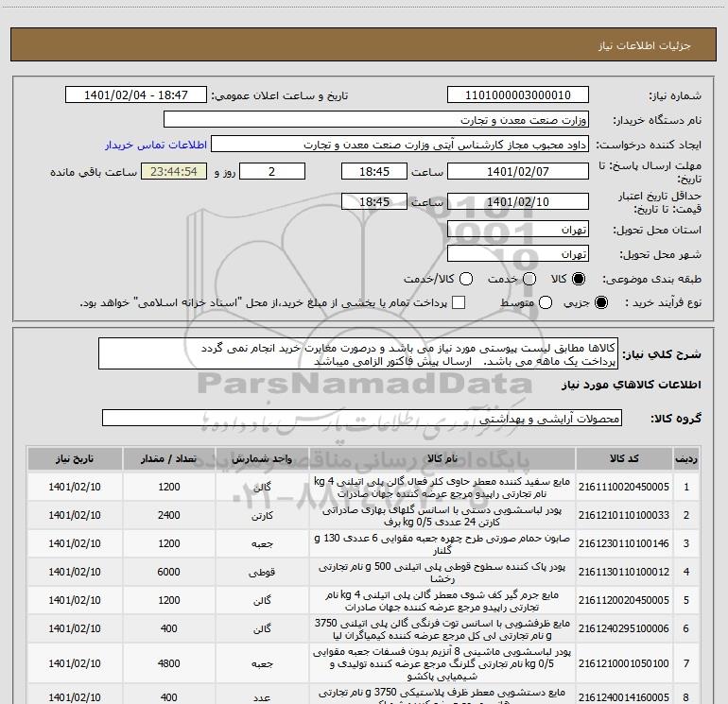Click product code 2161210110100033

tap(624, 515)
